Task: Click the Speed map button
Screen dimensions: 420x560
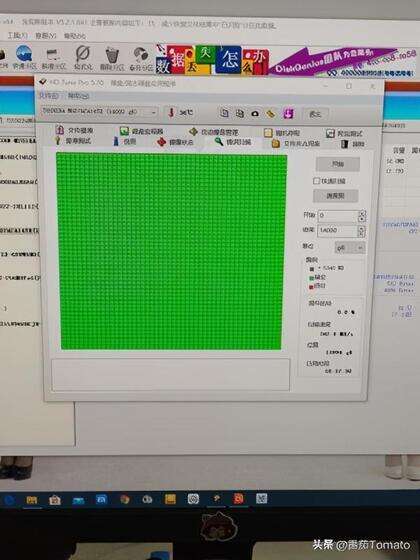Action: (x=335, y=196)
